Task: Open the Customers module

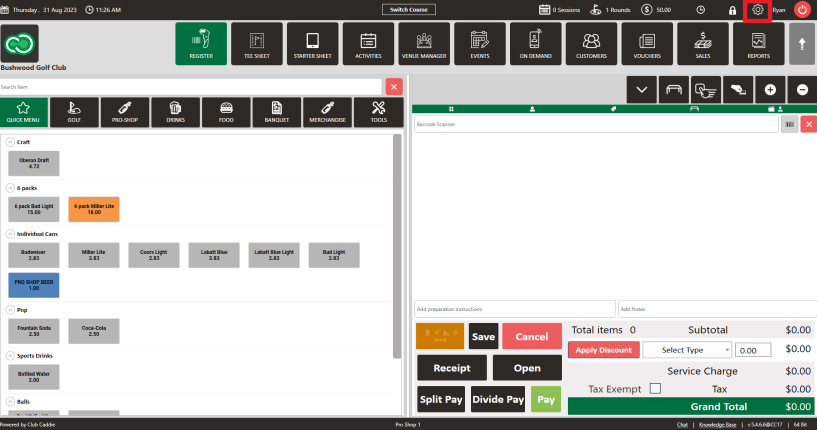Action: click(591, 44)
